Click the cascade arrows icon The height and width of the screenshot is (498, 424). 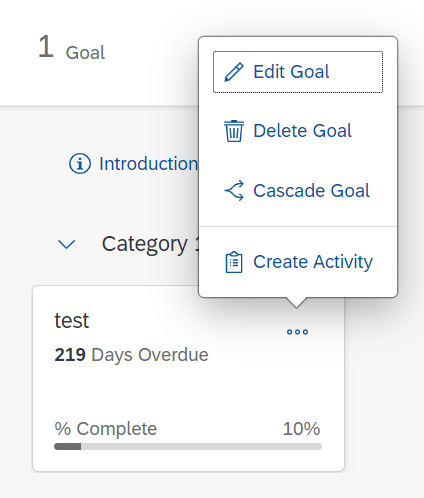234,191
